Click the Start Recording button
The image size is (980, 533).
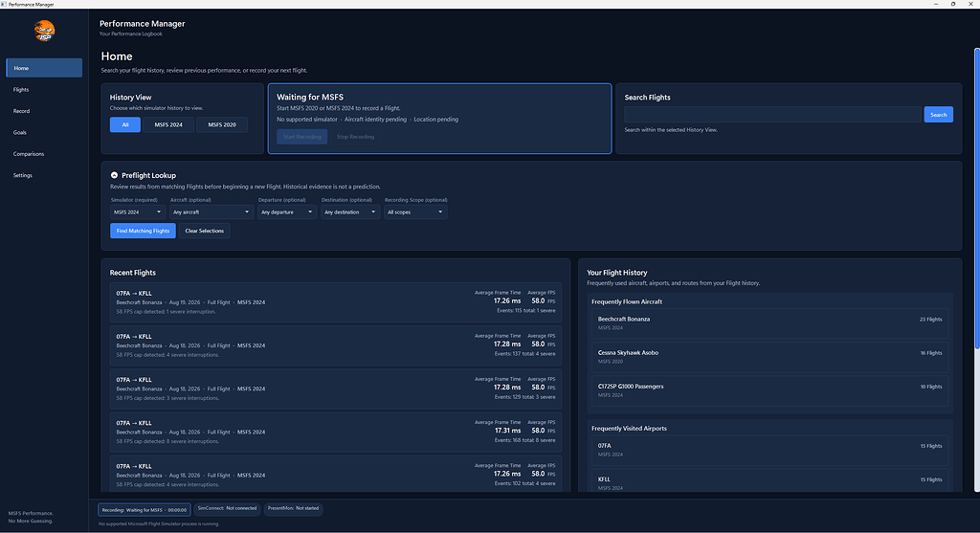coord(301,137)
